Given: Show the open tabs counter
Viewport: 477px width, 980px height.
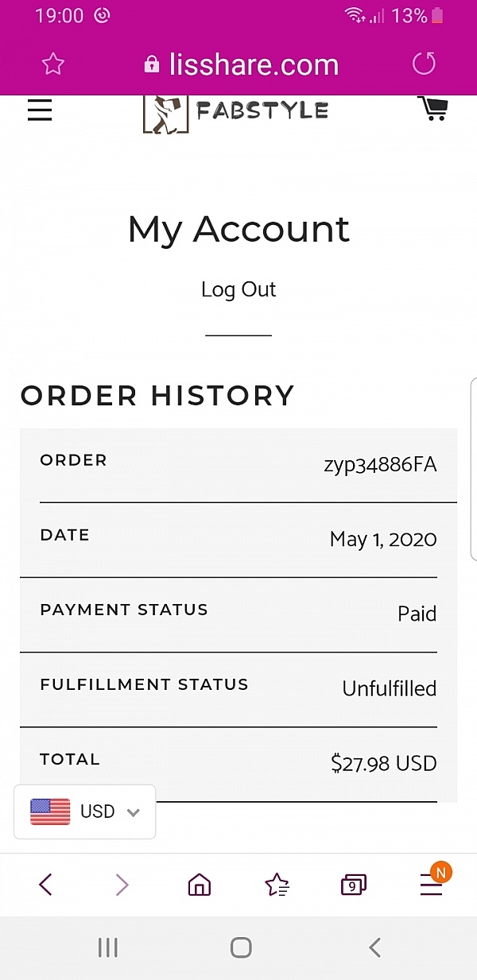Looking at the screenshot, I should click(353, 884).
